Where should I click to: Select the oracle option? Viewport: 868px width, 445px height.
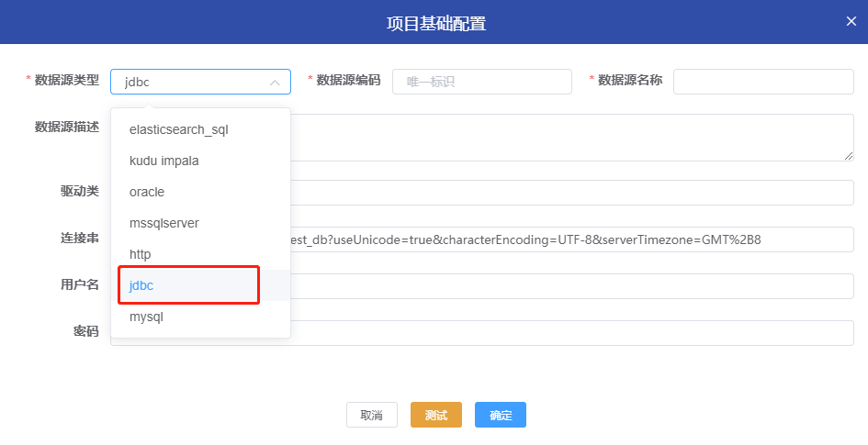(147, 192)
